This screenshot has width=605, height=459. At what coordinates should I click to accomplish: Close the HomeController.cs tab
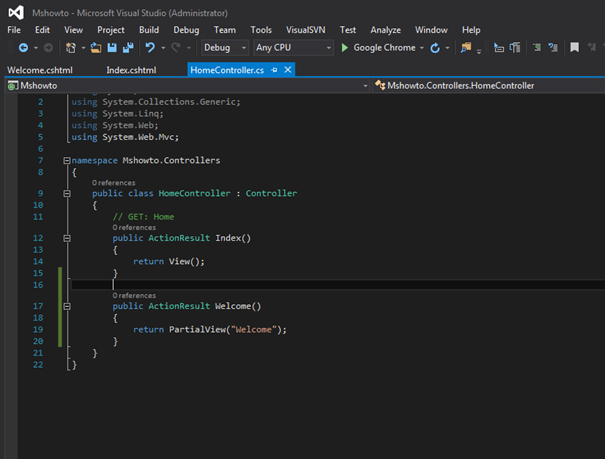[x=288, y=70]
